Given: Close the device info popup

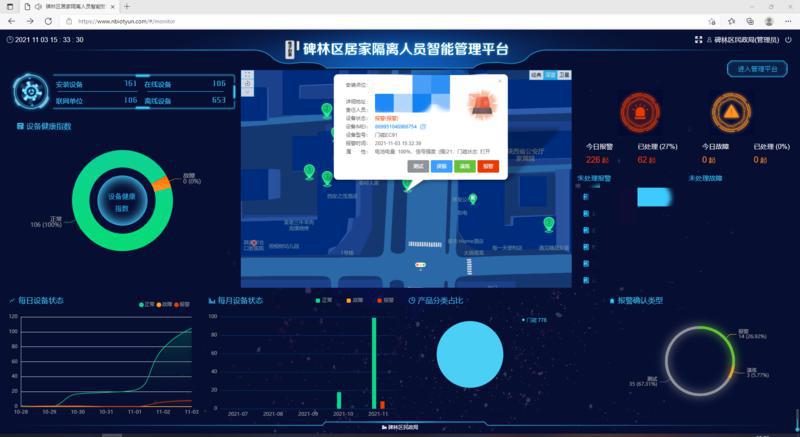Looking at the screenshot, I should coord(500,81).
